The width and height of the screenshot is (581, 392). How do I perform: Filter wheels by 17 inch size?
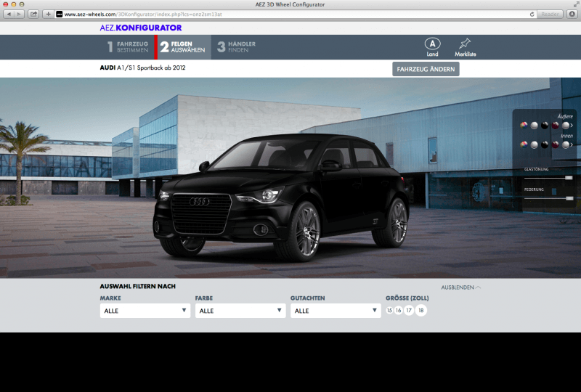(409, 311)
